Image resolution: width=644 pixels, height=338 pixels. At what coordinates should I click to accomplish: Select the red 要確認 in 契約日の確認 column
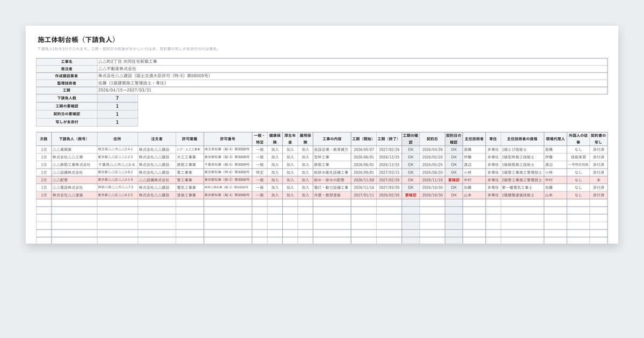(453, 180)
